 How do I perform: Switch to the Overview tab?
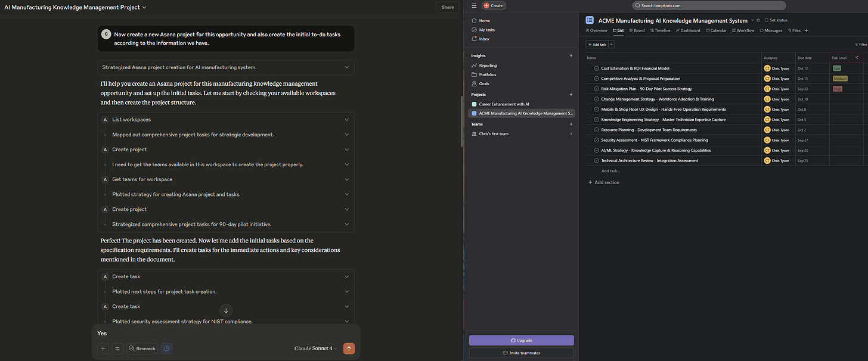click(x=597, y=30)
